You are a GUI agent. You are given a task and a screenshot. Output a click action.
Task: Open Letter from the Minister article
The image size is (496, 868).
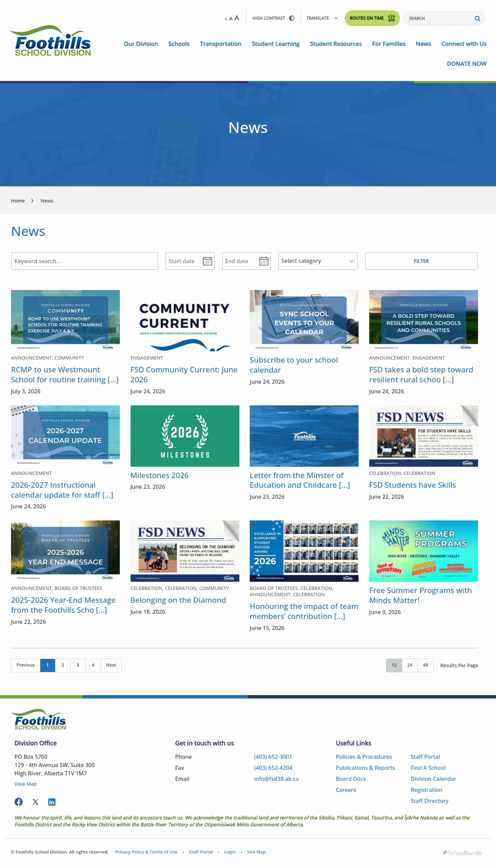click(x=300, y=480)
